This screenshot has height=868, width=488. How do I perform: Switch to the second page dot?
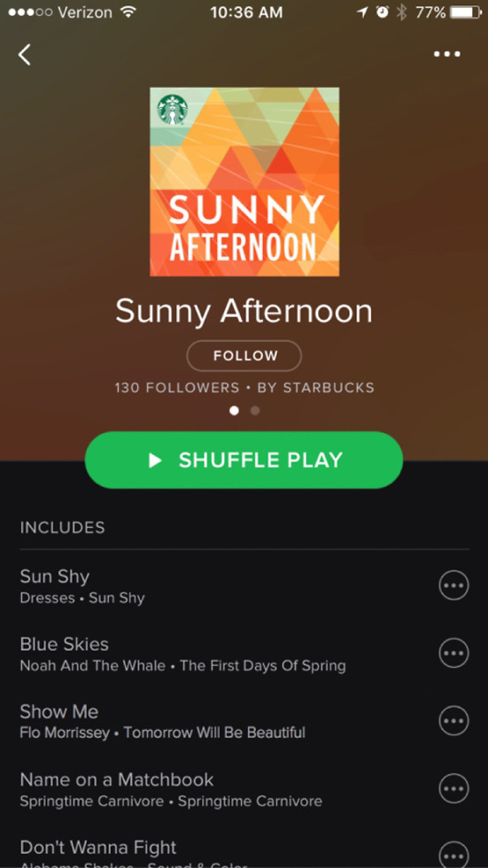(255, 411)
